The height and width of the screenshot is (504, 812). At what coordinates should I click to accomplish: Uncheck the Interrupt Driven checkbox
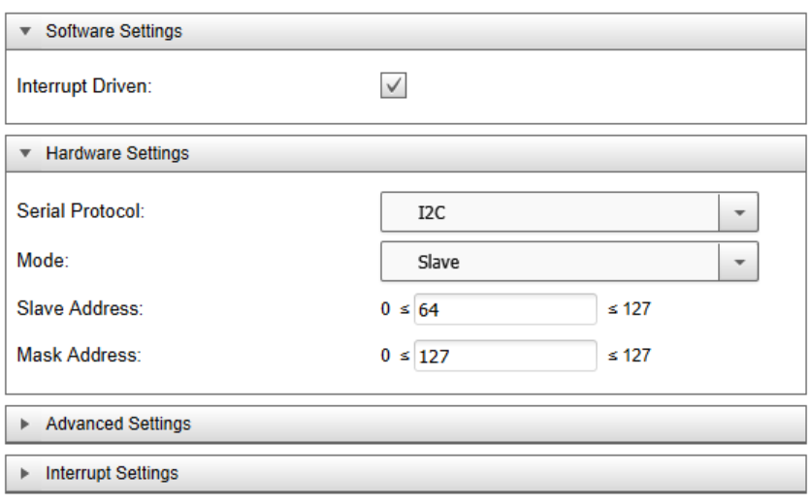coord(394,86)
